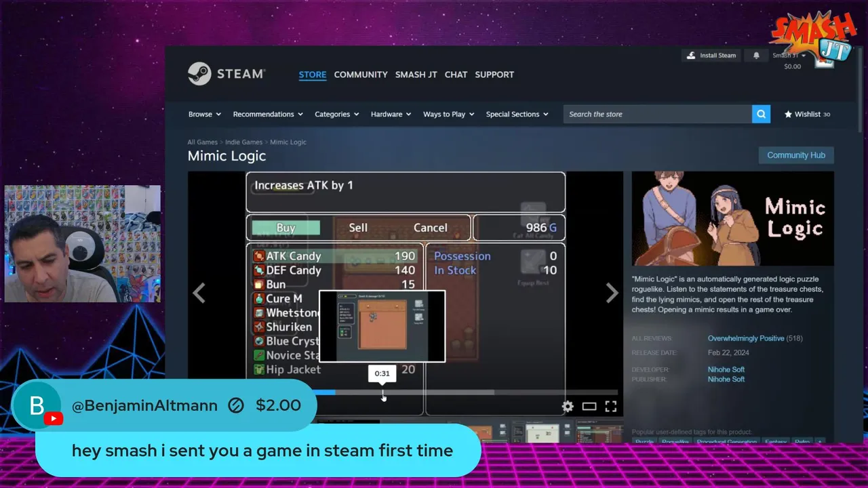This screenshot has height=488, width=868.
Task: Click YouTube badge on chat avatar
Action: coord(54,419)
